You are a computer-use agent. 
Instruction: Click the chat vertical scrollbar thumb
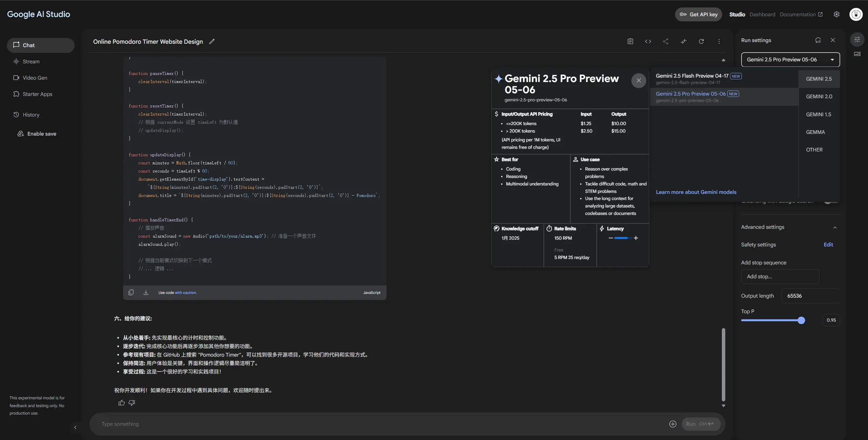[x=723, y=364]
